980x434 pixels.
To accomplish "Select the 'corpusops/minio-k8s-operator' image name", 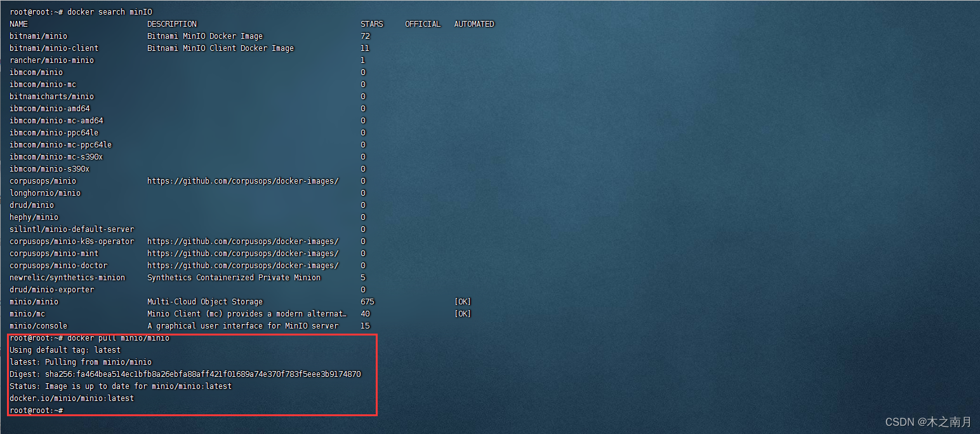I will tap(72, 241).
